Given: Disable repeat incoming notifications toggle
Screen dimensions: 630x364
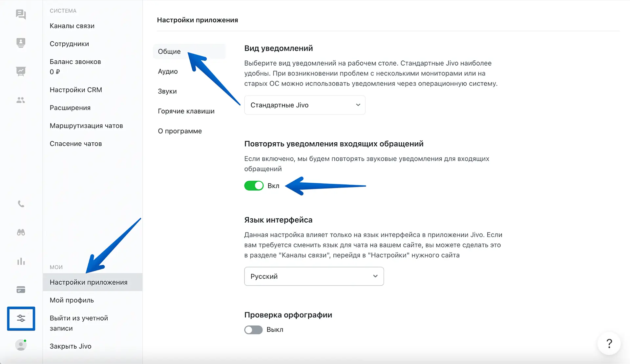Looking at the screenshot, I should coord(254,186).
